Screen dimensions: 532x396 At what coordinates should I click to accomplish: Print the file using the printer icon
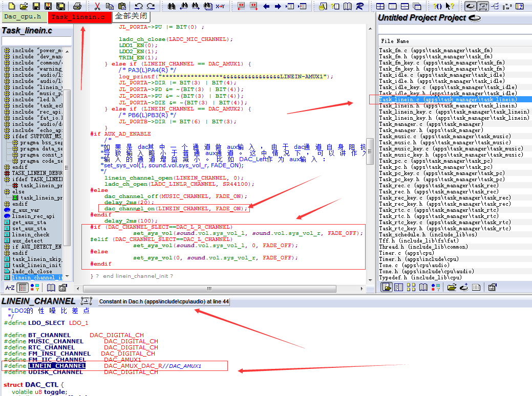(x=77, y=6)
